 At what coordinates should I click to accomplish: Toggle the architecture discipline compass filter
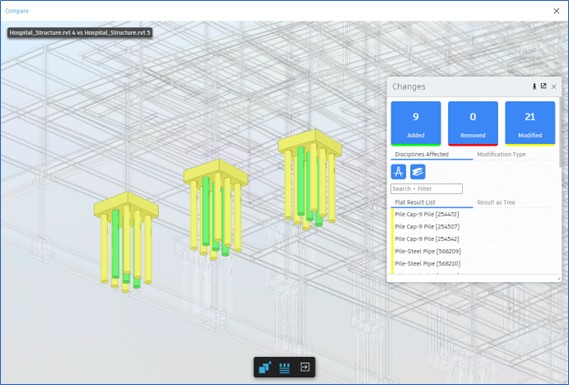[x=398, y=172]
